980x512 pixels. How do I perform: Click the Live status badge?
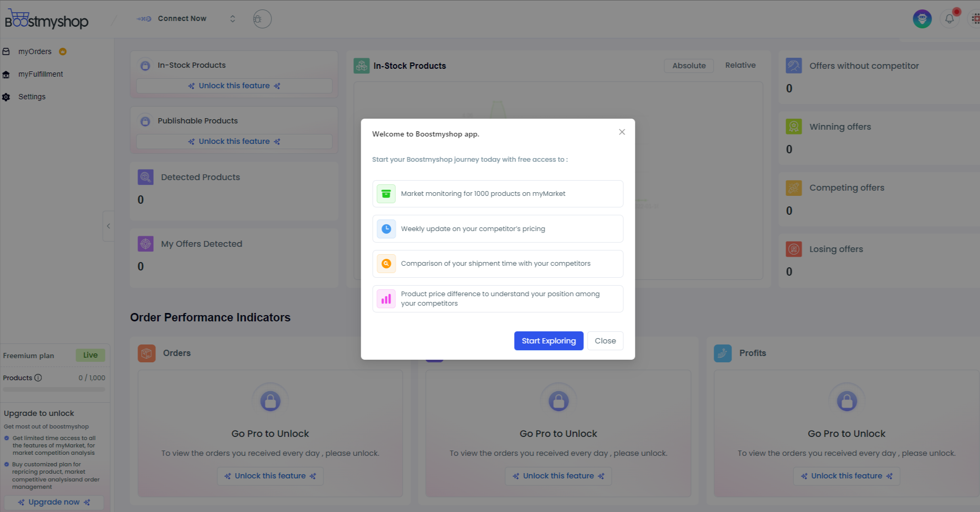pos(90,356)
